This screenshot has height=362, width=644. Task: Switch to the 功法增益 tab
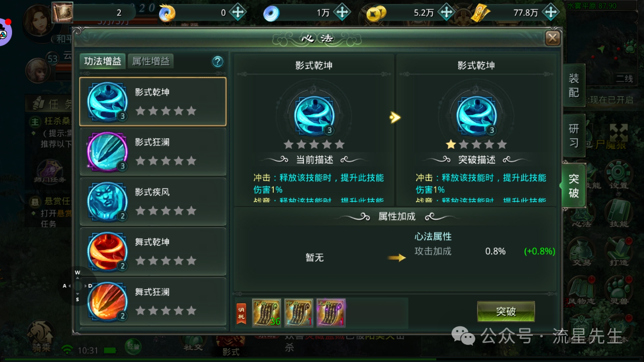(103, 61)
